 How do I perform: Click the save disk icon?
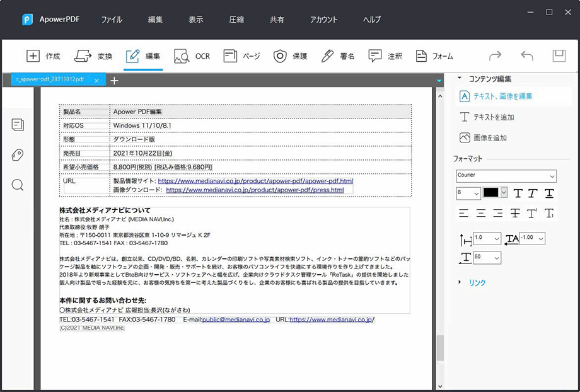pos(559,56)
